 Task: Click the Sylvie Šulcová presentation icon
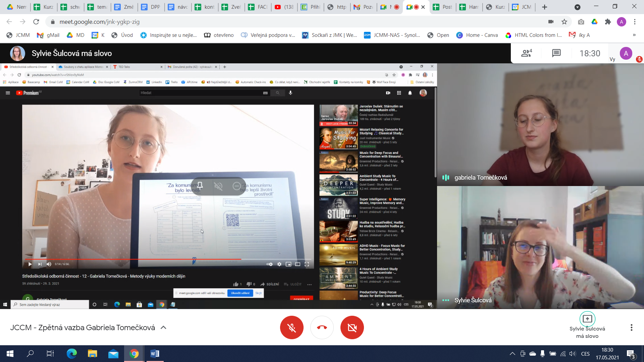(587, 319)
